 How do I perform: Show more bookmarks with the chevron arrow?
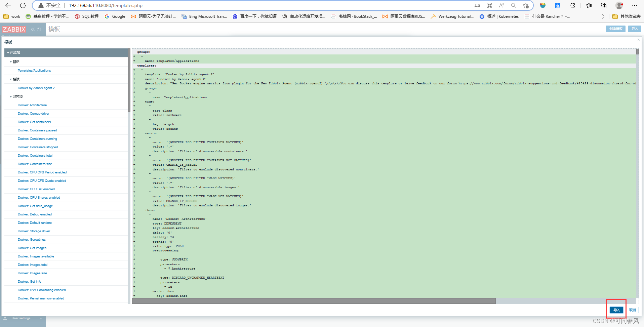pyautogui.click(x=603, y=16)
